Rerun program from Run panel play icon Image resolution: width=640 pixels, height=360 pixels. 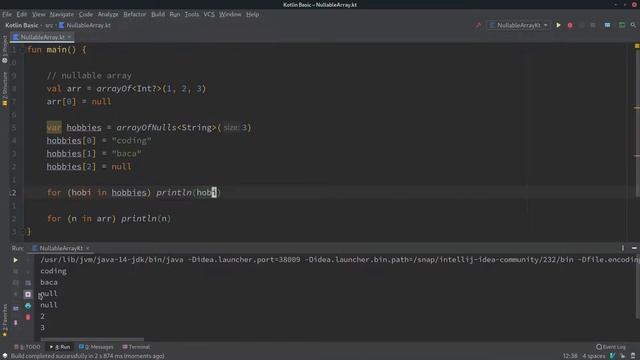click(16, 260)
